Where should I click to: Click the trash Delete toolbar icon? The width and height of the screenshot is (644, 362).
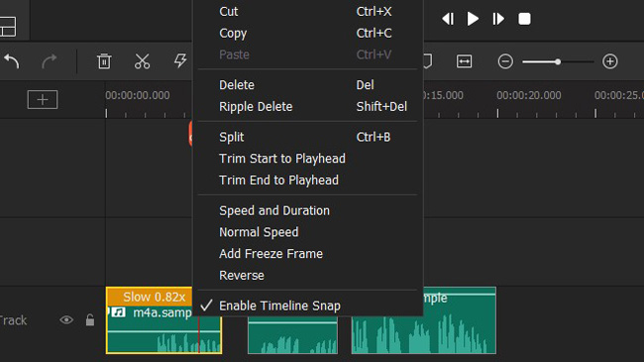point(104,61)
